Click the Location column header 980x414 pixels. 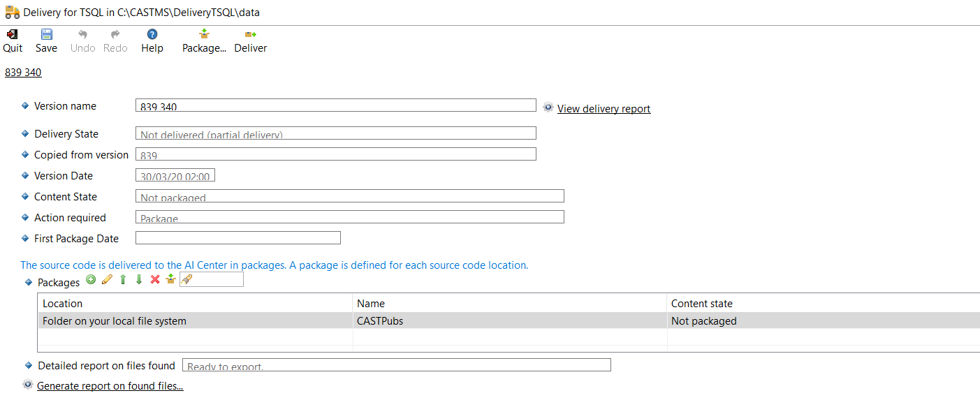62,304
